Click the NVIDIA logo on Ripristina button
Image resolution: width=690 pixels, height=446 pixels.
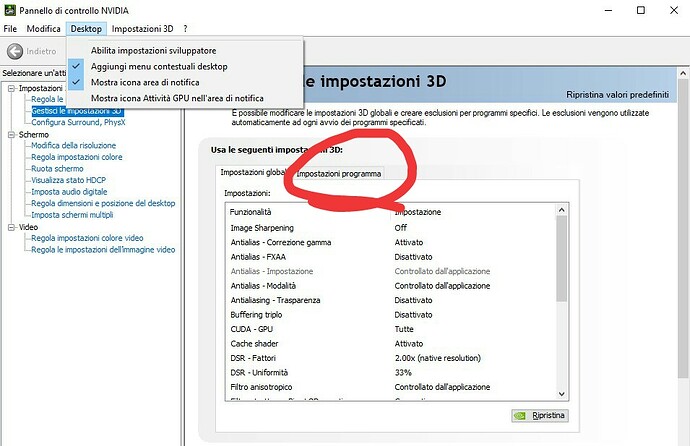[x=520, y=416]
